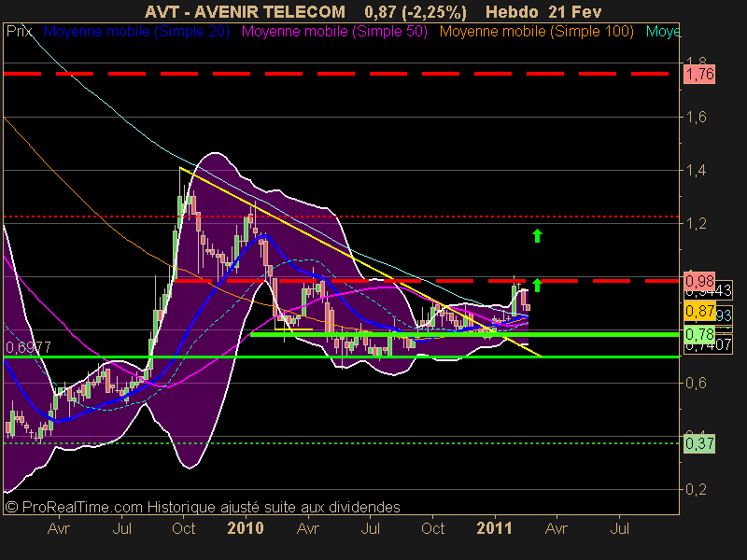Select the 'Prix' legend entry
The height and width of the screenshot is (560, 747).
[19, 32]
